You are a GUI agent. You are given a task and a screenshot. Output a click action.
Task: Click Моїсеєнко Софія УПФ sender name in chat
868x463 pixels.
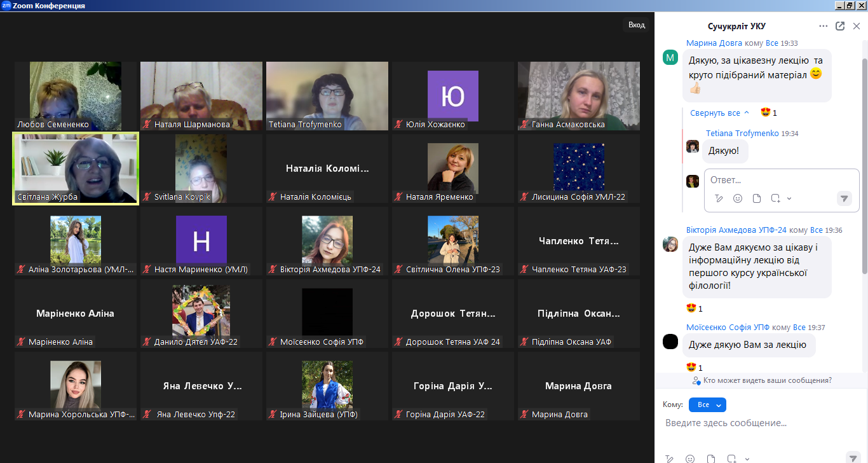728,328
